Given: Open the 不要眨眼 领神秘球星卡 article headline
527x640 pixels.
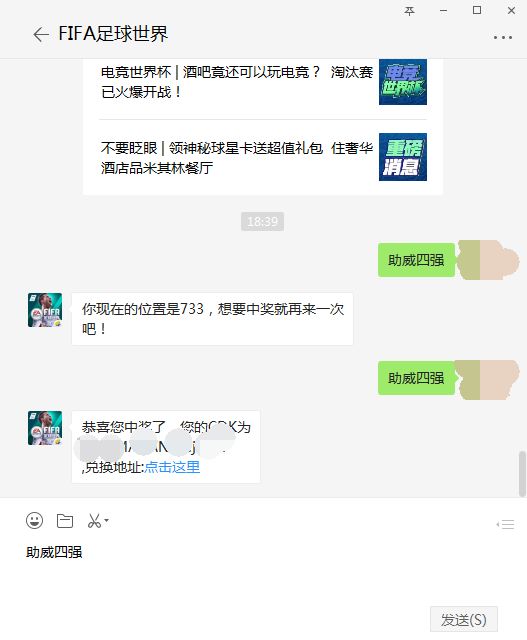Looking at the screenshot, I should [x=237, y=158].
